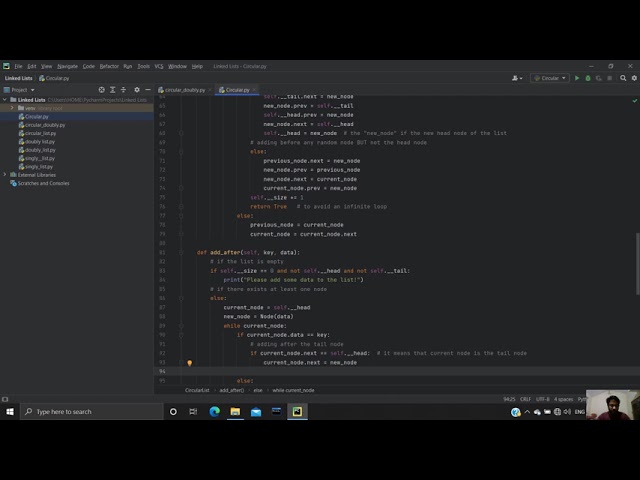The image size is (640, 480).
Task: Close the circular_doubly.py editor tab
Action: coord(210,90)
